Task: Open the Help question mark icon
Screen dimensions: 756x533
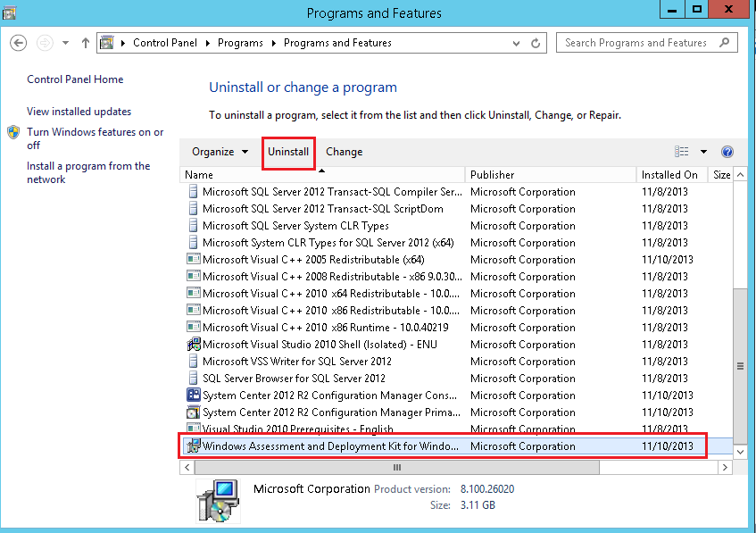Action: [x=727, y=152]
